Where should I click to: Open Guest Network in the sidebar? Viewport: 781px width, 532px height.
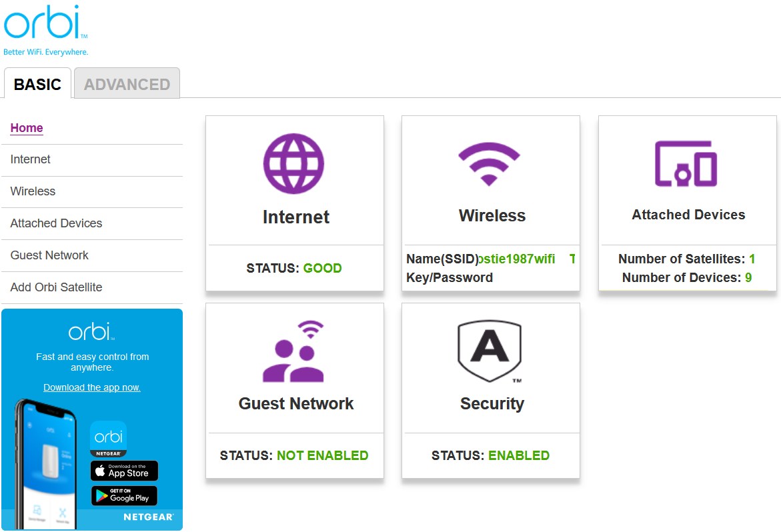49,255
